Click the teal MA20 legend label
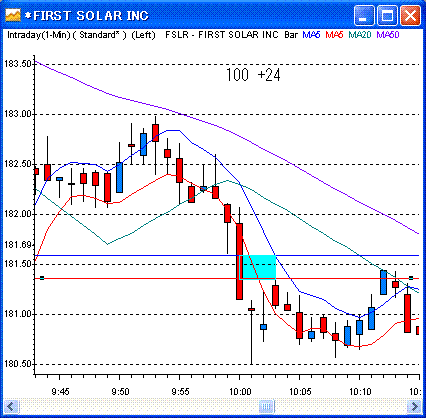The width and height of the screenshot is (426, 418). pos(360,35)
